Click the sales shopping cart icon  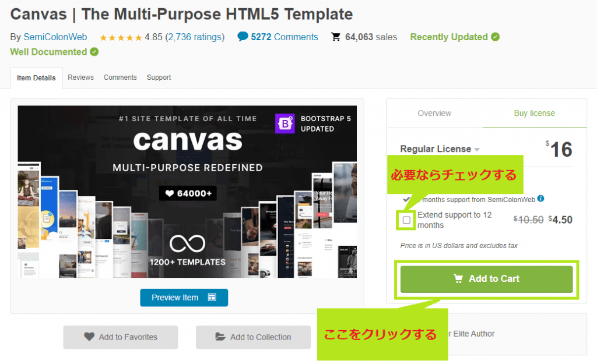(336, 37)
